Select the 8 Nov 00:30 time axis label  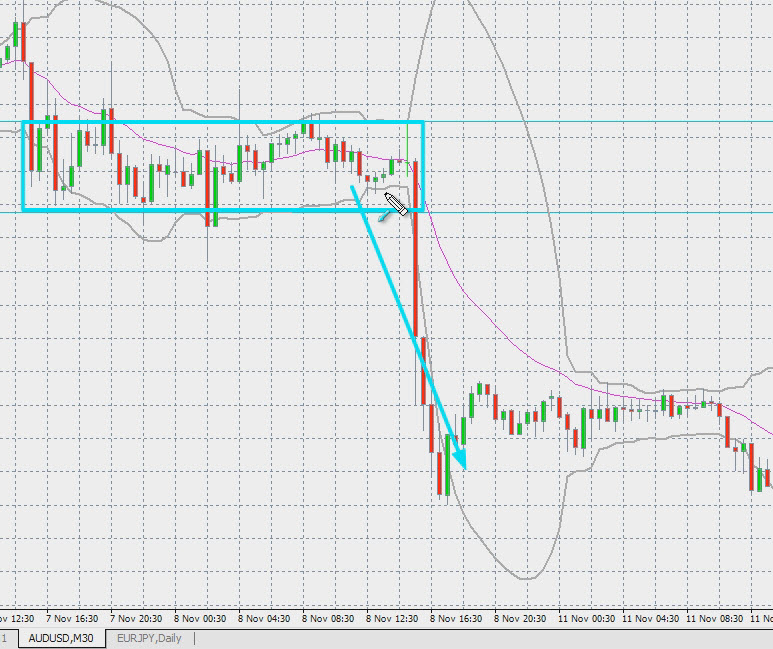coord(202,618)
